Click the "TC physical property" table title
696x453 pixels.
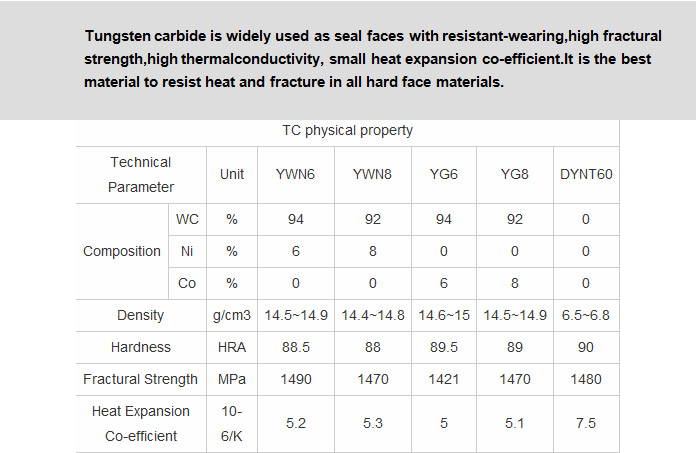(x=347, y=131)
